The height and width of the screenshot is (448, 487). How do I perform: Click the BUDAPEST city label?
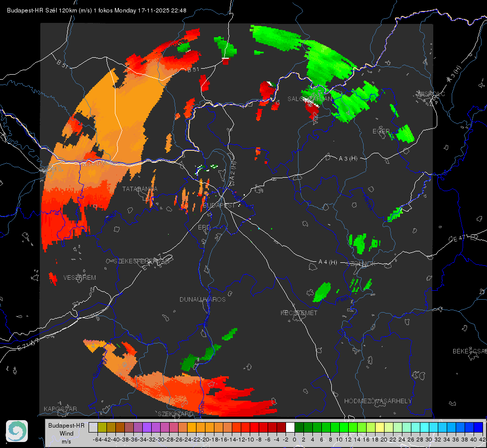pyautogui.click(x=219, y=206)
